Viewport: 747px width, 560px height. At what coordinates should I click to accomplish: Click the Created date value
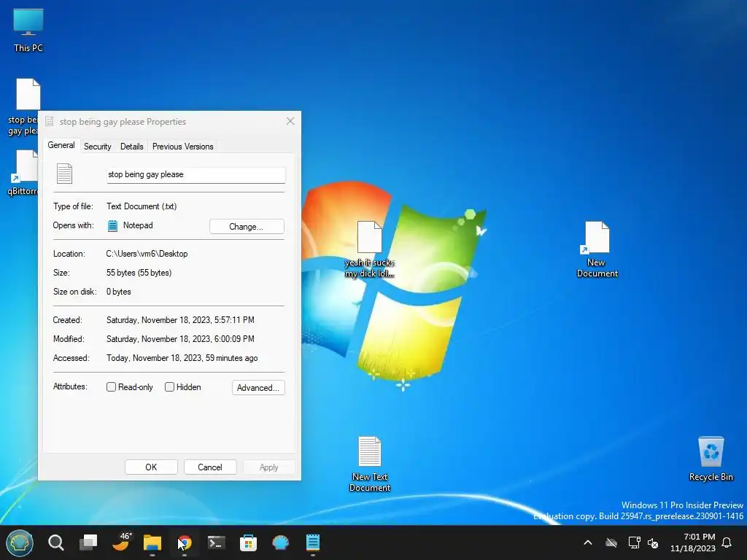(180, 320)
